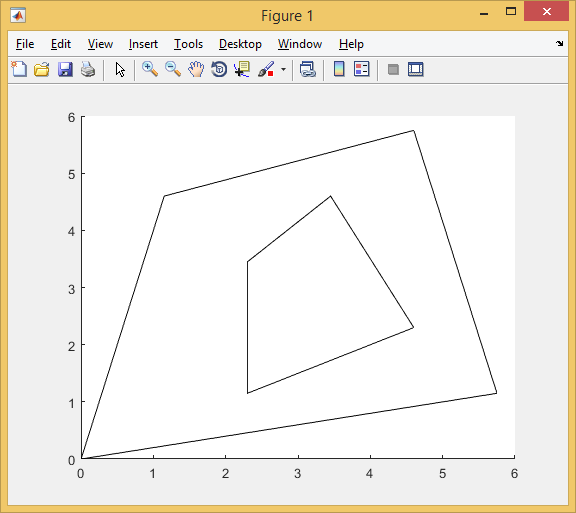Save the figure with floppy disk icon
This screenshot has width=576, height=513.
coord(65,69)
